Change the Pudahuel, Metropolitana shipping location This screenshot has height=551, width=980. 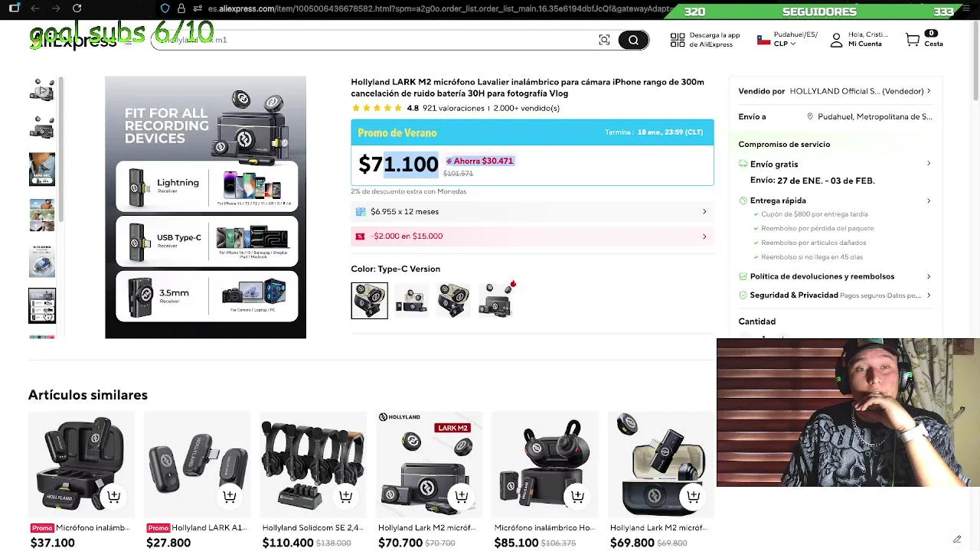[x=874, y=116]
